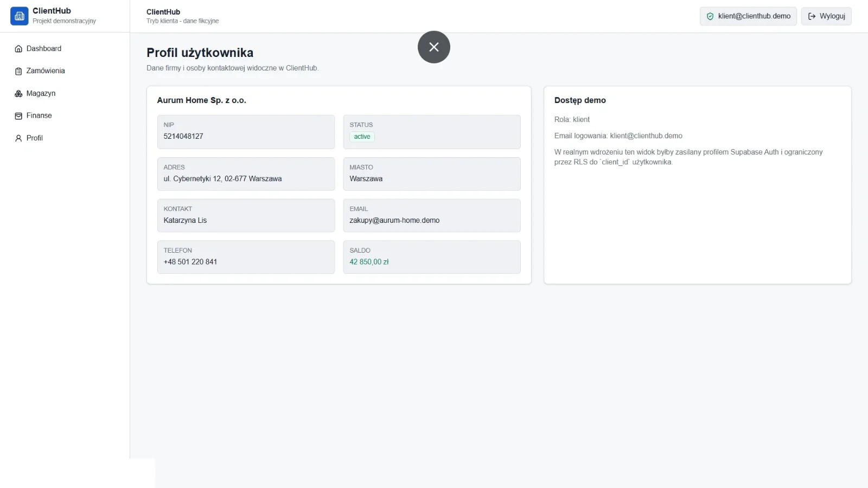Click the klient@clienthub.demo account badge
The height and width of the screenshot is (488, 868).
click(x=748, y=16)
